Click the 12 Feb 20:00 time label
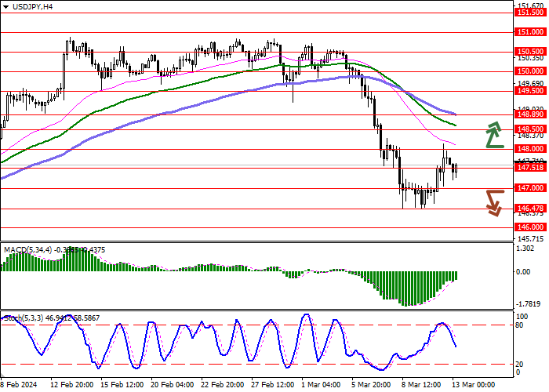The image size is (549, 392). [72, 385]
